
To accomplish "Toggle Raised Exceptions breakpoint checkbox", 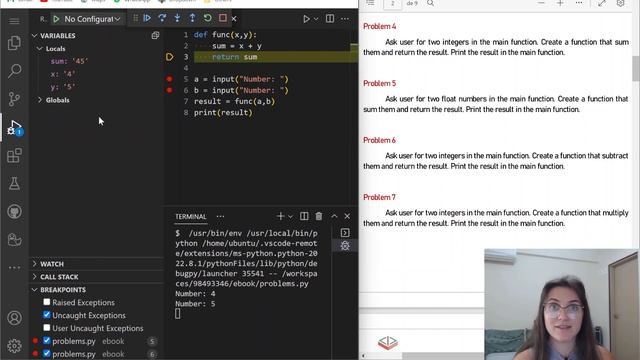I will [x=47, y=302].
